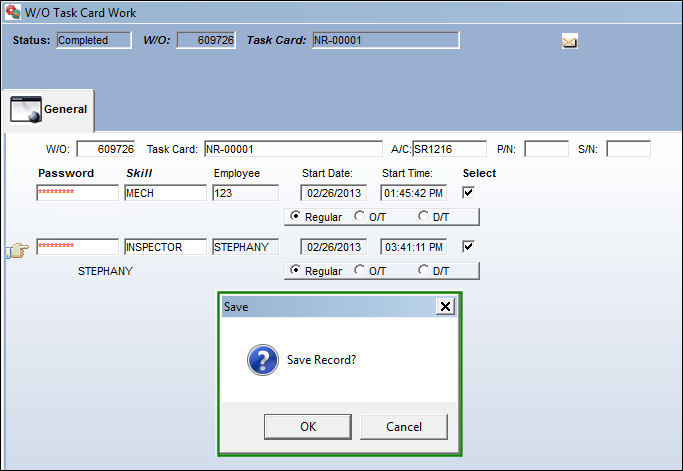The width and height of the screenshot is (683, 471).
Task: Confirm save with OK button
Action: click(x=308, y=427)
